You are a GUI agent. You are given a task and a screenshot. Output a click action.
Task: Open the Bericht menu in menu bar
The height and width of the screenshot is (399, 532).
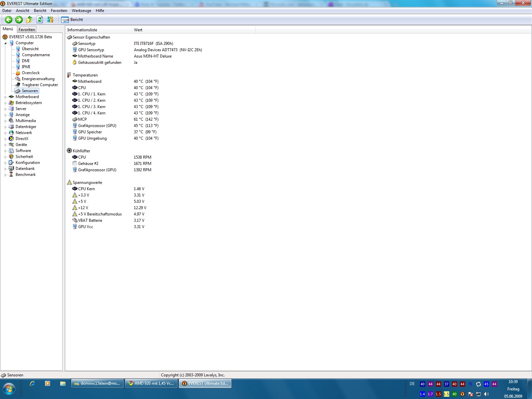40,11
